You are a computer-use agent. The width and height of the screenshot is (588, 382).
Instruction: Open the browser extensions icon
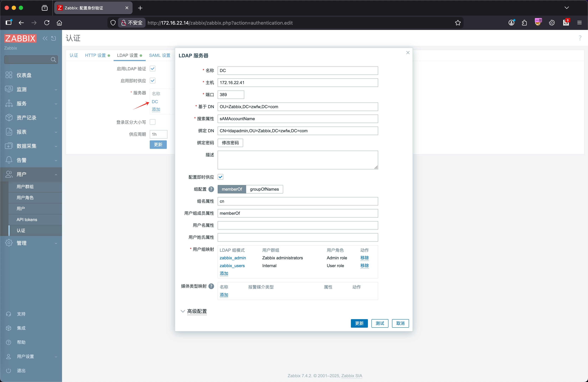pos(524,23)
